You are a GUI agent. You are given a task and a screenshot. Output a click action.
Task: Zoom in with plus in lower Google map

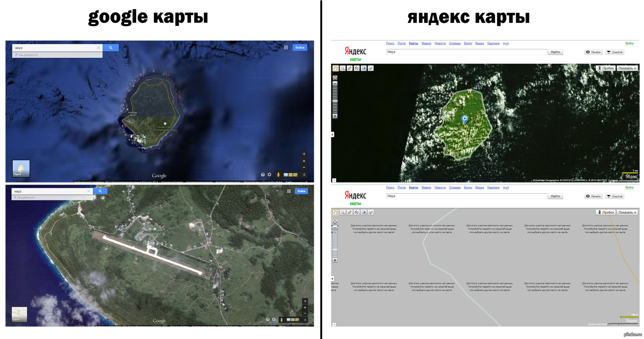[x=305, y=308]
